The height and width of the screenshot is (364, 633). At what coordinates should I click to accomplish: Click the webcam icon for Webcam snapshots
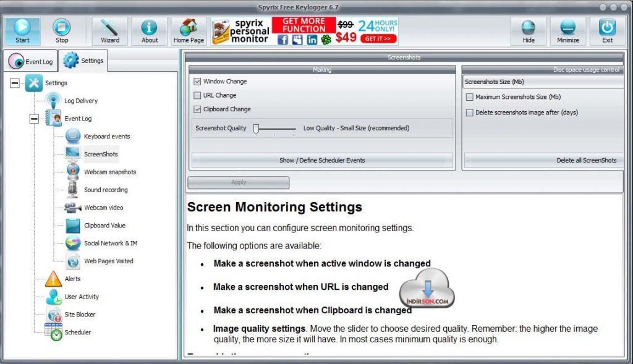(x=73, y=172)
